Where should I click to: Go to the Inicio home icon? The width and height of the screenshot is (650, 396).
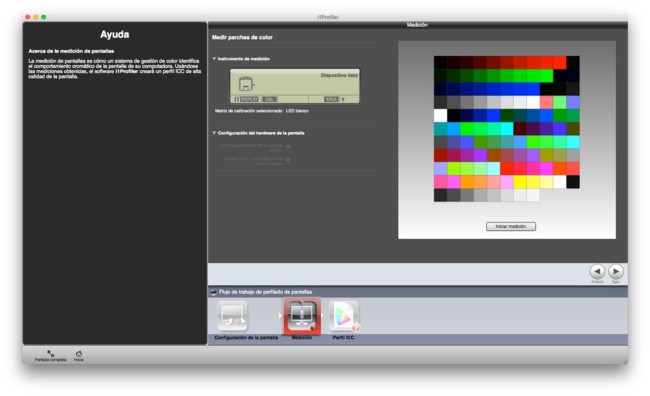pos(79,354)
